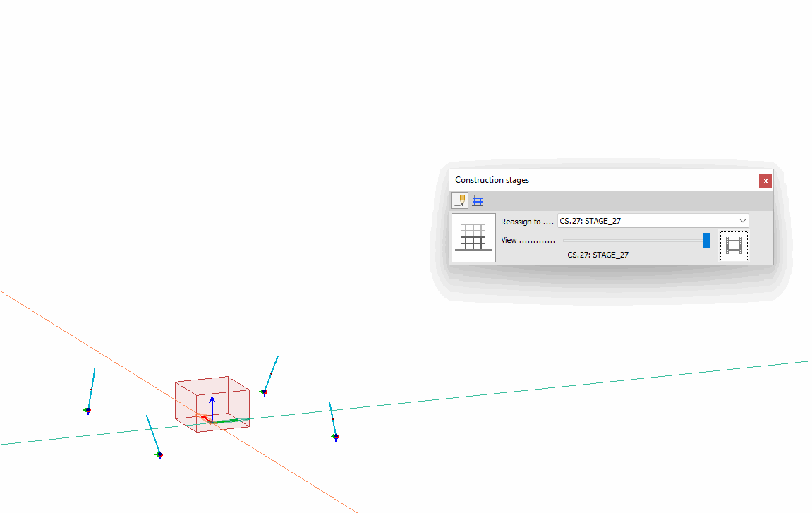
Task: Select the blue grid stages icon
Action: [478, 200]
